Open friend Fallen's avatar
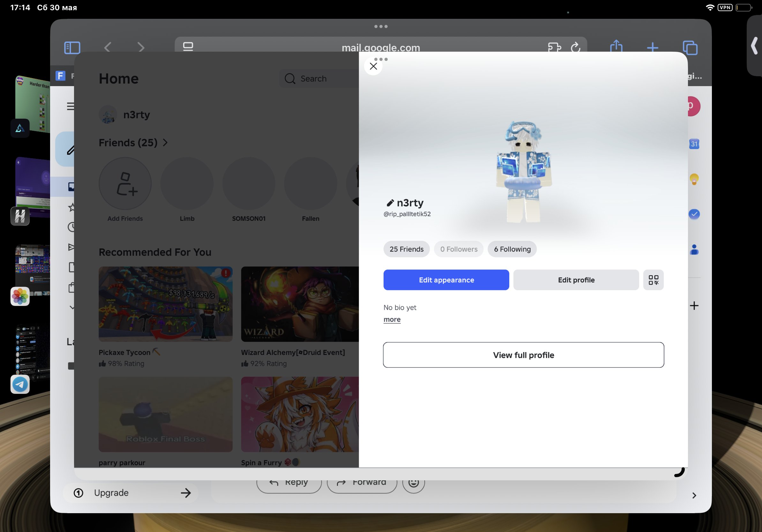This screenshot has height=532, width=762. [311, 183]
